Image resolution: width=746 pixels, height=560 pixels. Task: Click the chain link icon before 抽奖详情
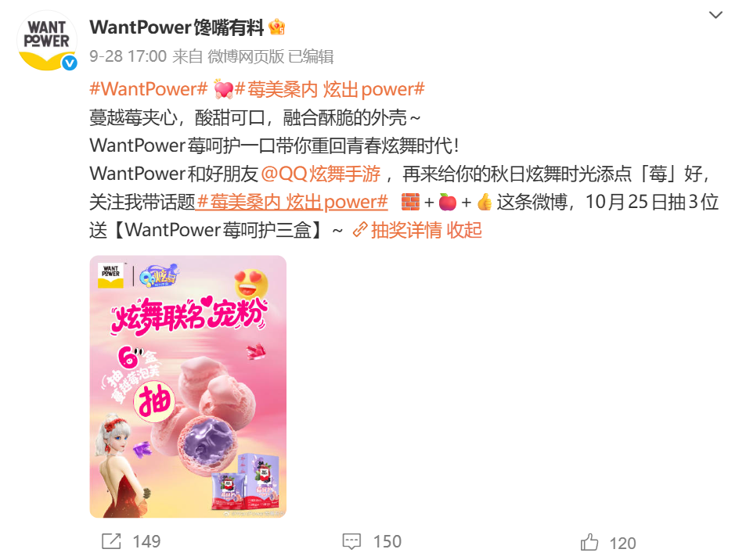(359, 230)
